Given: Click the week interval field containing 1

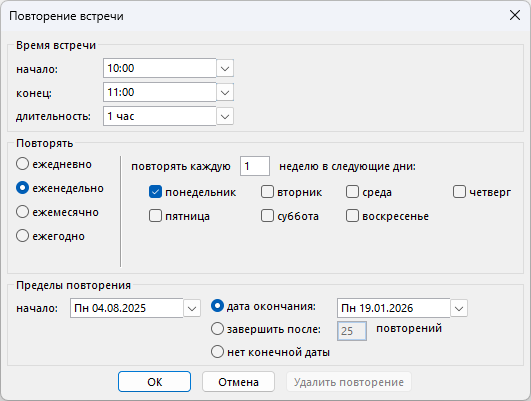Looking at the screenshot, I should pyautogui.click(x=255, y=166).
